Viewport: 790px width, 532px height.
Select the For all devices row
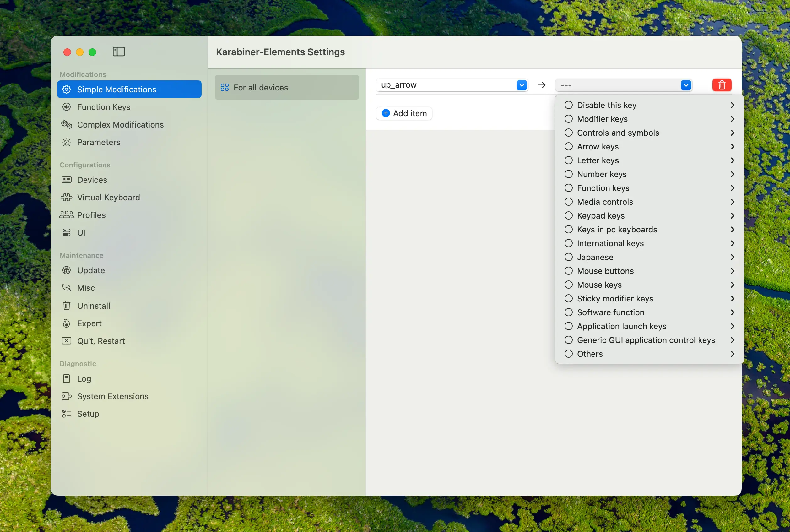[287, 88]
